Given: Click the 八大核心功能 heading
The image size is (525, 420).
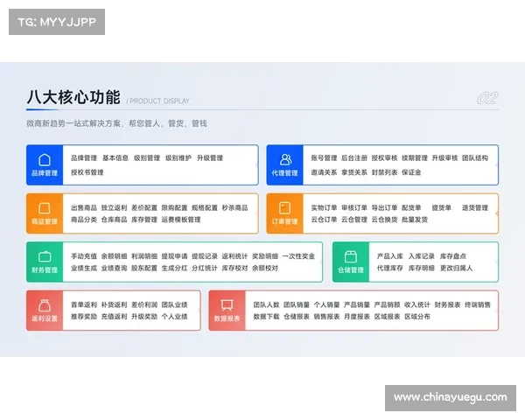Looking at the screenshot, I should pos(73,98).
